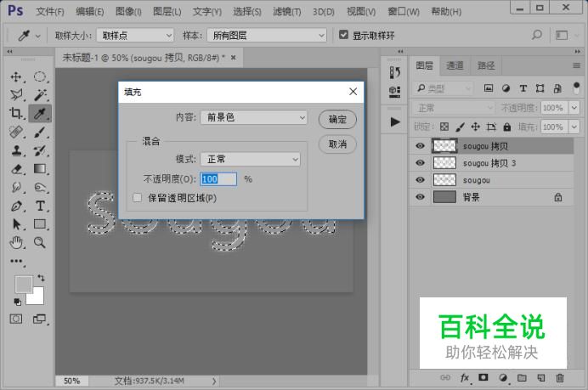The width and height of the screenshot is (588, 390).
Task: Select the Move tool
Action: (x=16, y=76)
